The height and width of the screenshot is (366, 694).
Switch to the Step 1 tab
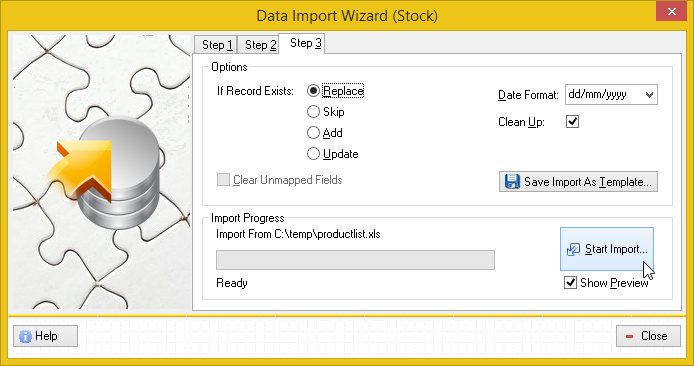click(x=216, y=45)
